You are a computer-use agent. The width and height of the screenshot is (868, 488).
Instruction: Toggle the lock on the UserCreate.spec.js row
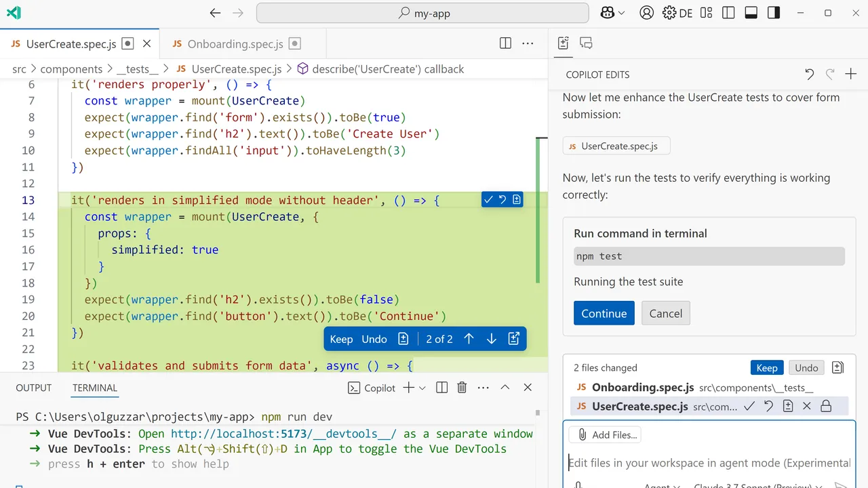(x=826, y=406)
